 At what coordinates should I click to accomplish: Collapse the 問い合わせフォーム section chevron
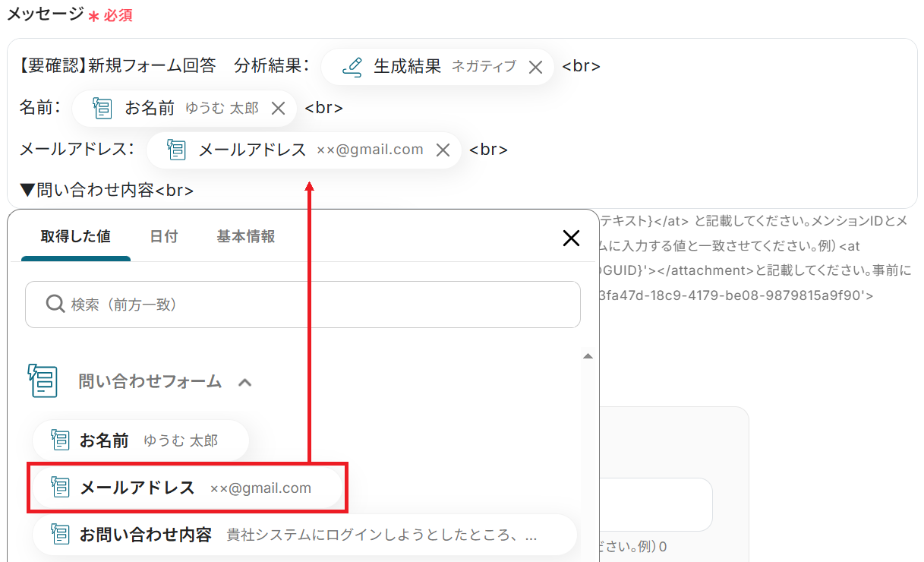(x=244, y=382)
